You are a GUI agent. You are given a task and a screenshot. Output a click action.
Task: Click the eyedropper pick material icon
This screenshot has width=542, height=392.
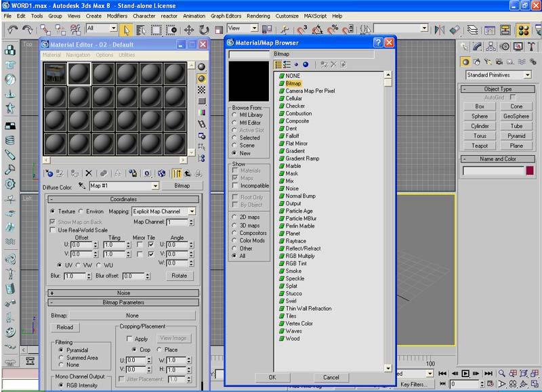click(81, 186)
